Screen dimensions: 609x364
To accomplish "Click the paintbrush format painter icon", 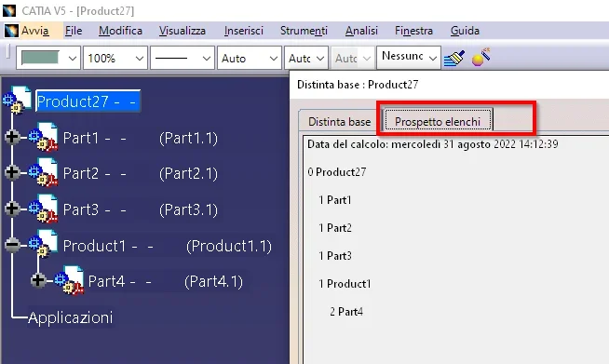I will 454,59.
